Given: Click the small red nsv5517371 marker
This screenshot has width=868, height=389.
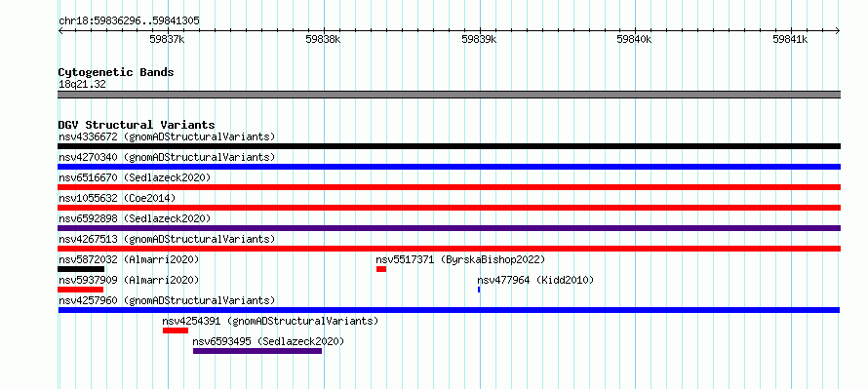Looking at the screenshot, I should tap(381, 269).
